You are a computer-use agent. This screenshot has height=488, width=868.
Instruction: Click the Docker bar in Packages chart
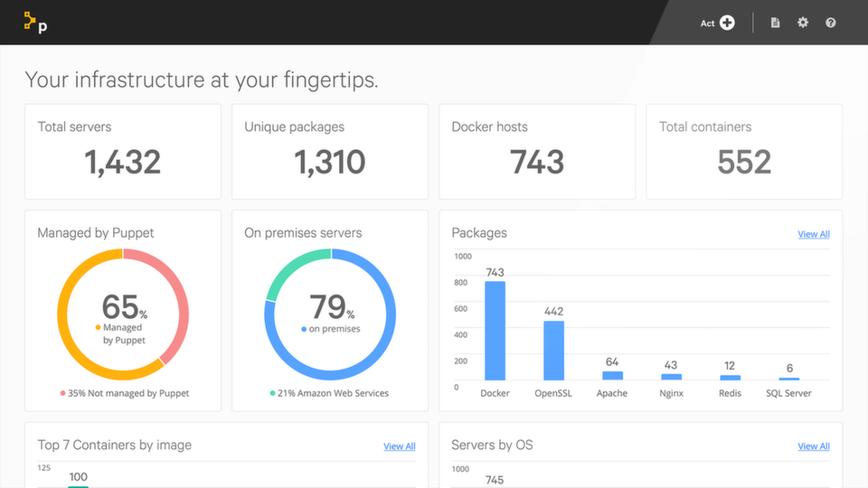pos(495,331)
